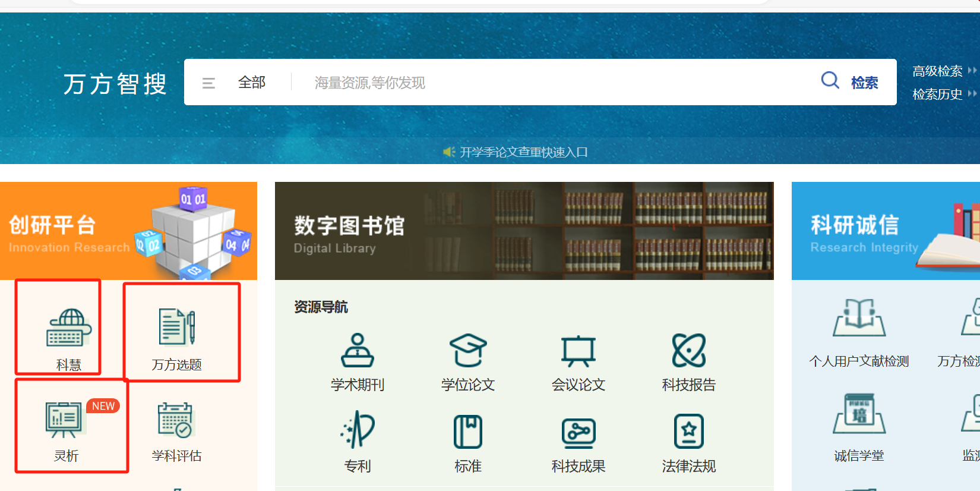Open the 科技报告 atom icon

coord(689,351)
